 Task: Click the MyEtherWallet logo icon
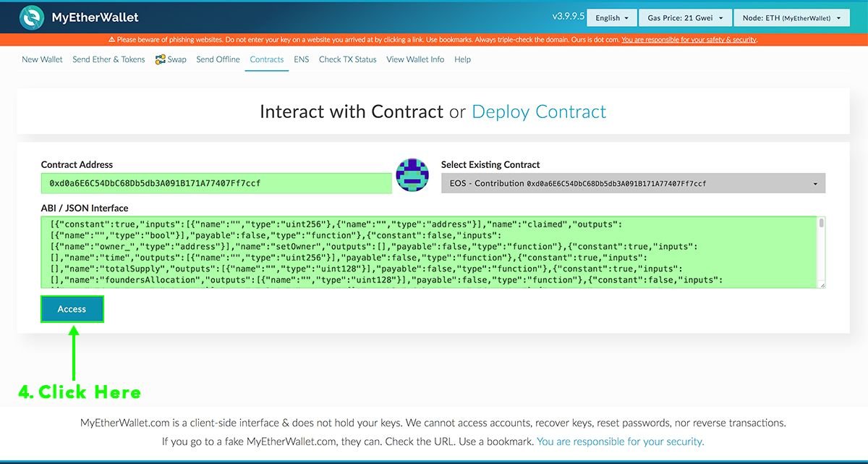32,17
